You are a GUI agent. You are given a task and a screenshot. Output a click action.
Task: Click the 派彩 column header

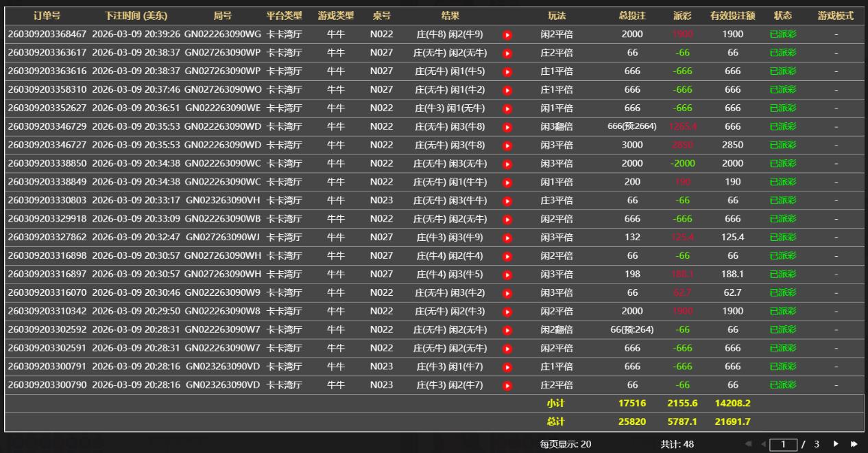pos(682,16)
